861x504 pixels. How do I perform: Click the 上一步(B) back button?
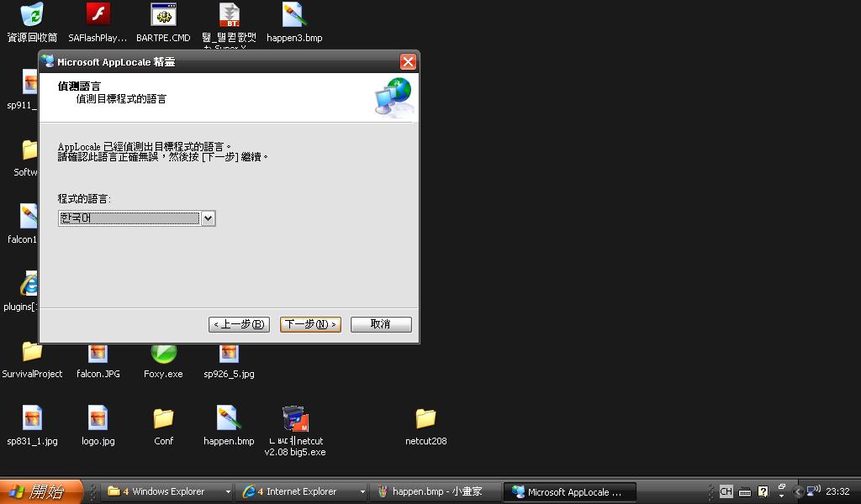(239, 324)
